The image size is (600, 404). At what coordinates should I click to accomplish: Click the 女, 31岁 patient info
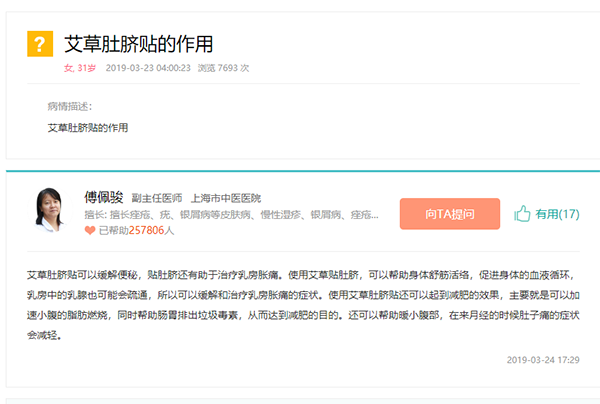80,68
